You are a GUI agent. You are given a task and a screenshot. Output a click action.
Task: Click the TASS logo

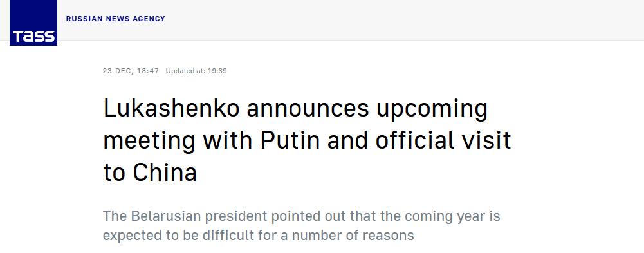point(33,23)
